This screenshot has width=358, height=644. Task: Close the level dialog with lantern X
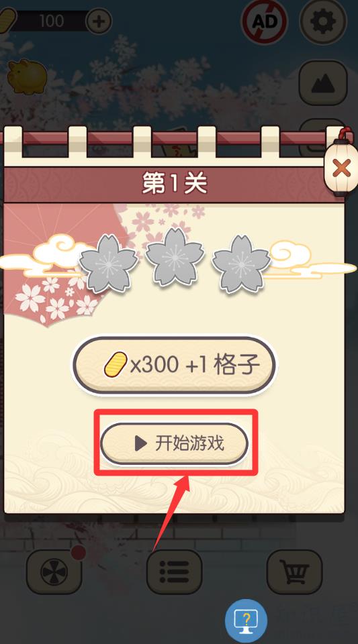tap(341, 168)
